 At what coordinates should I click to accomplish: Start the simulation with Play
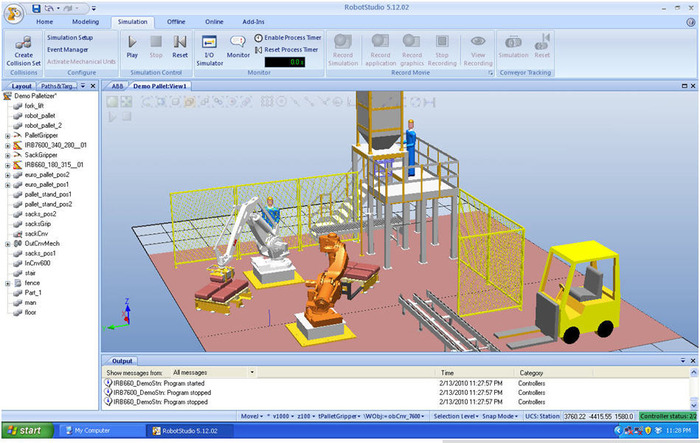click(x=132, y=46)
